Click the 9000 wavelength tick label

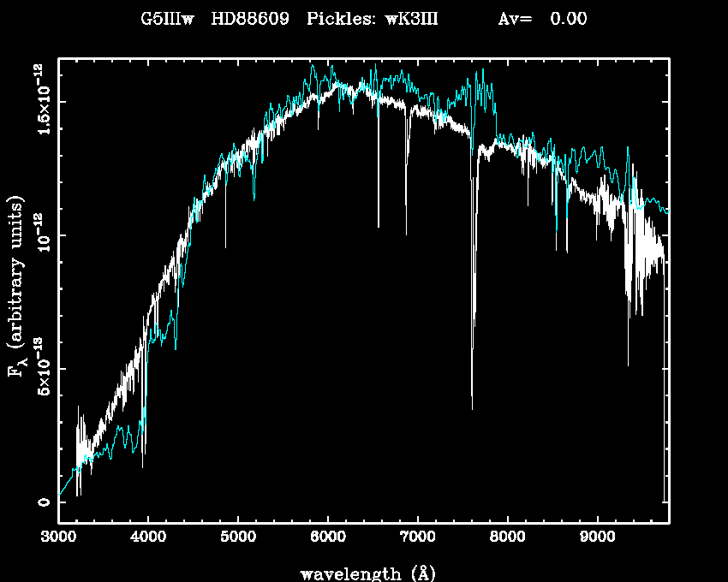tap(597, 537)
